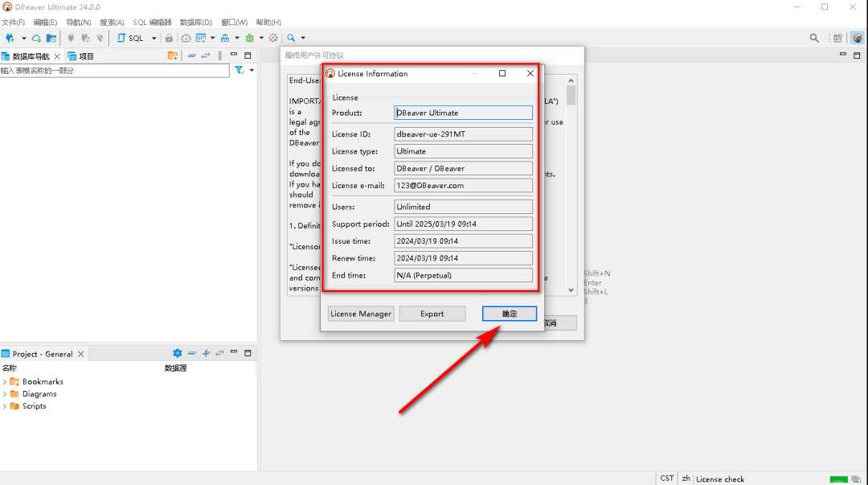
Task: Expand the filter funnel dropdown arrow
Action: coord(252,71)
